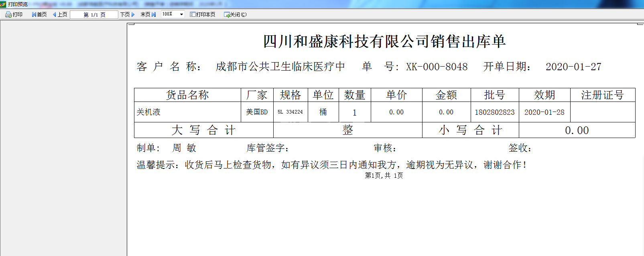Click the 小写合计 total 0.00

click(x=577, y=130)
